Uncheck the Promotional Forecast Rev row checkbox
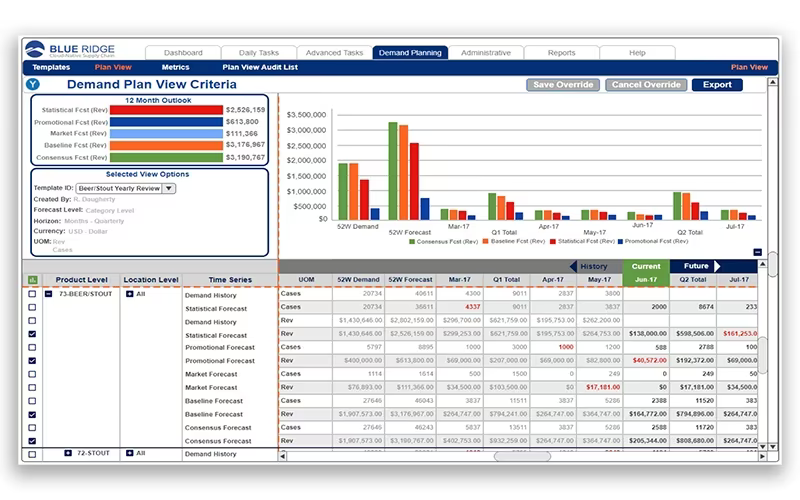The height and width of the screenshot is (500, 800). point(32,361)
